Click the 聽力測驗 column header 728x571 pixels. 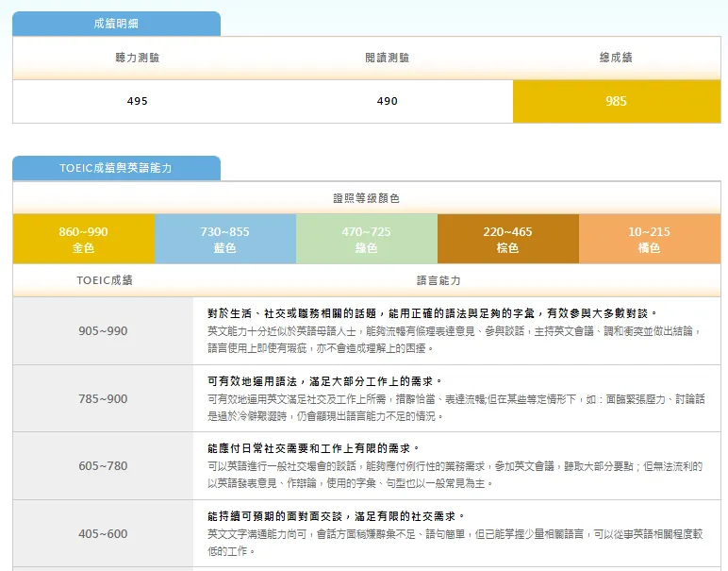(x=138, y=58)
